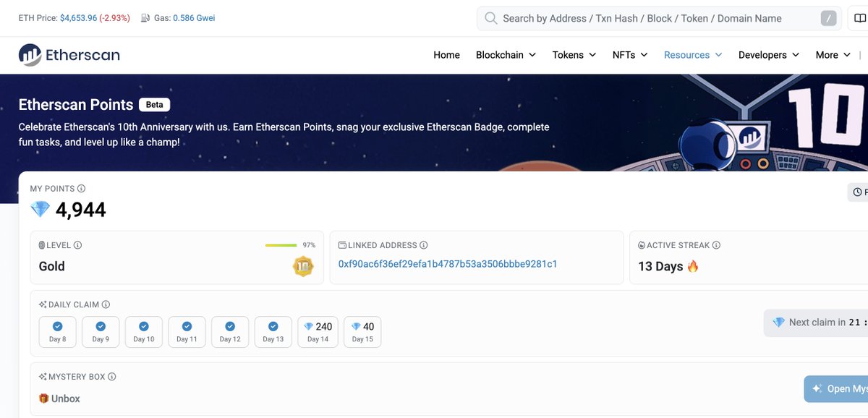Click the Day 15 diamond icon
The width and height of the screenshot is (868, 418).
[x=356, y=326]
